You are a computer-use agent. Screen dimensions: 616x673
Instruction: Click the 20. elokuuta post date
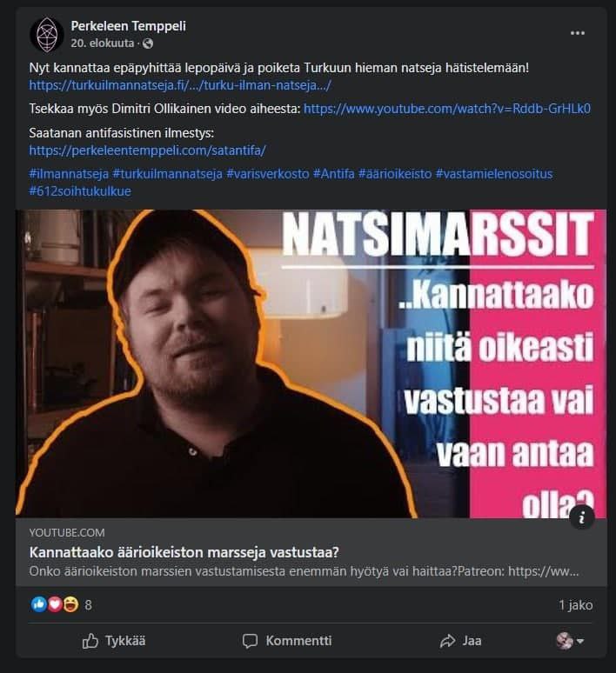click(103, 43)
